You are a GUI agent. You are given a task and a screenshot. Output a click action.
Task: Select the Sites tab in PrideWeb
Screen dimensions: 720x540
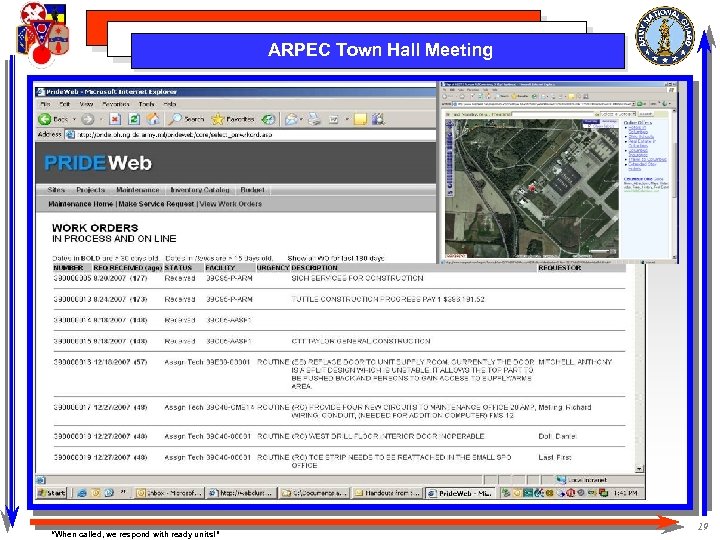pyautogui.click(x=56, y=190)
